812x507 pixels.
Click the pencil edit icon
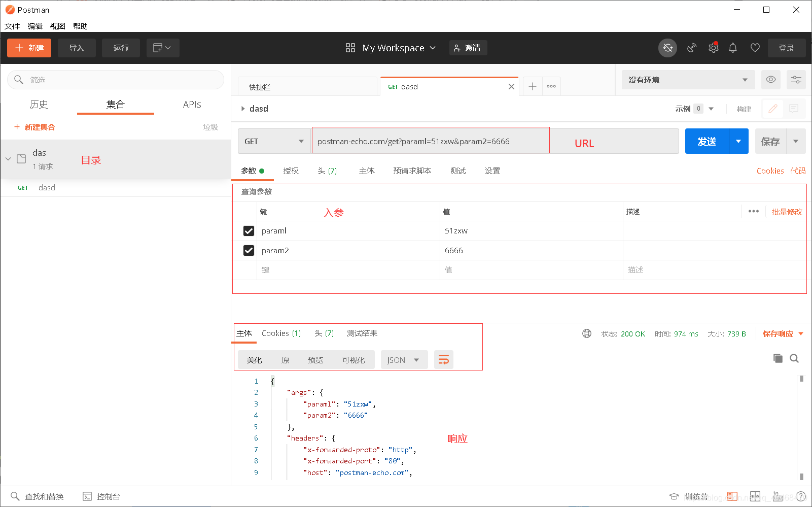(773, 109)
